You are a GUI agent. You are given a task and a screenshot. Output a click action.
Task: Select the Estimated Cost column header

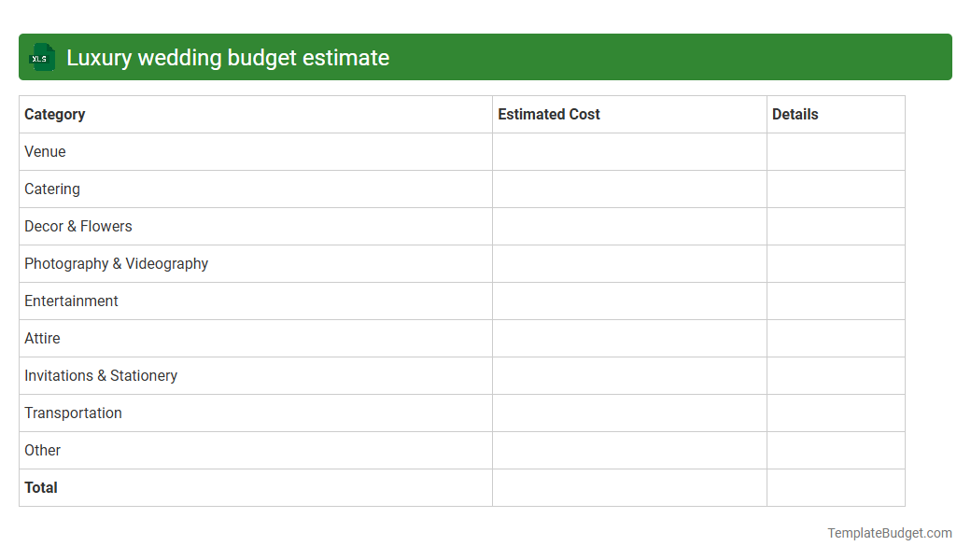click(549, 114)
